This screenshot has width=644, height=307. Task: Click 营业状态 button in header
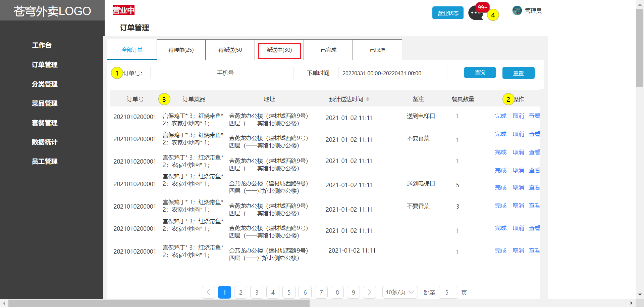[x=448, y=13]
